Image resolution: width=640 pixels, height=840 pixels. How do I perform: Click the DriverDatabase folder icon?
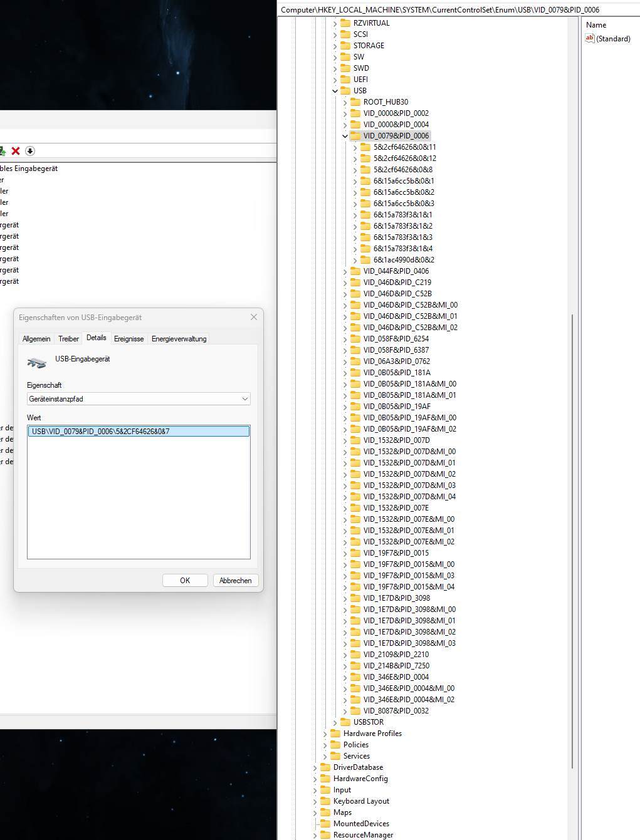coord(326,767)
